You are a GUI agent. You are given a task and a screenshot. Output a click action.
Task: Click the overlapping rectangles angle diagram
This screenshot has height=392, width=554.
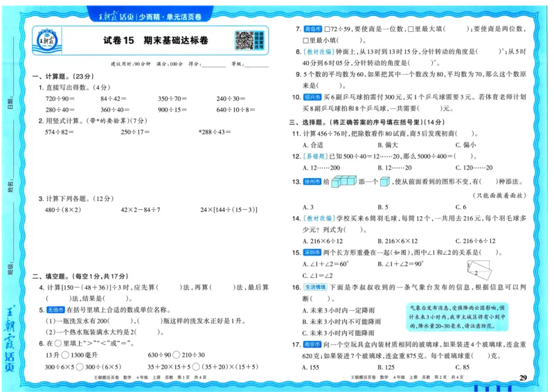[479, 269]
